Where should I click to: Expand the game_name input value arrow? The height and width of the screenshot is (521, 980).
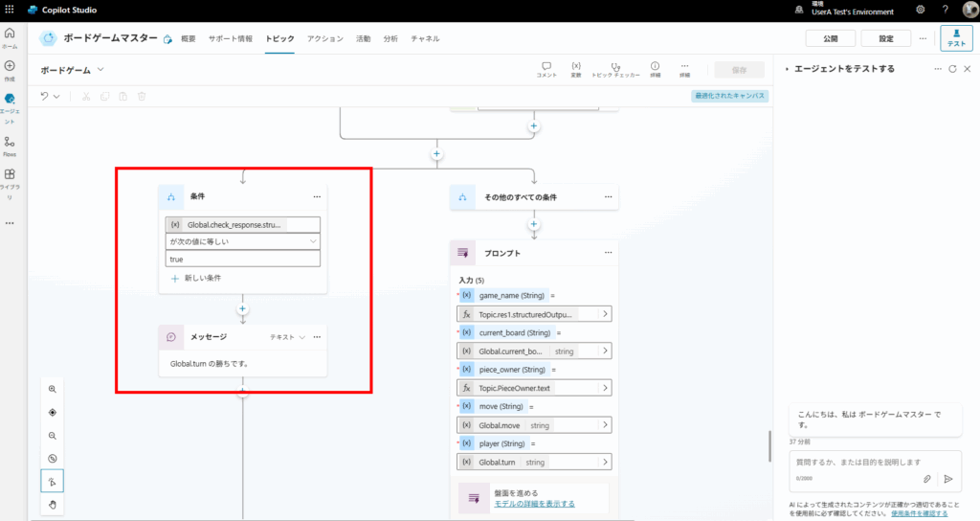(x=605, y=314)
